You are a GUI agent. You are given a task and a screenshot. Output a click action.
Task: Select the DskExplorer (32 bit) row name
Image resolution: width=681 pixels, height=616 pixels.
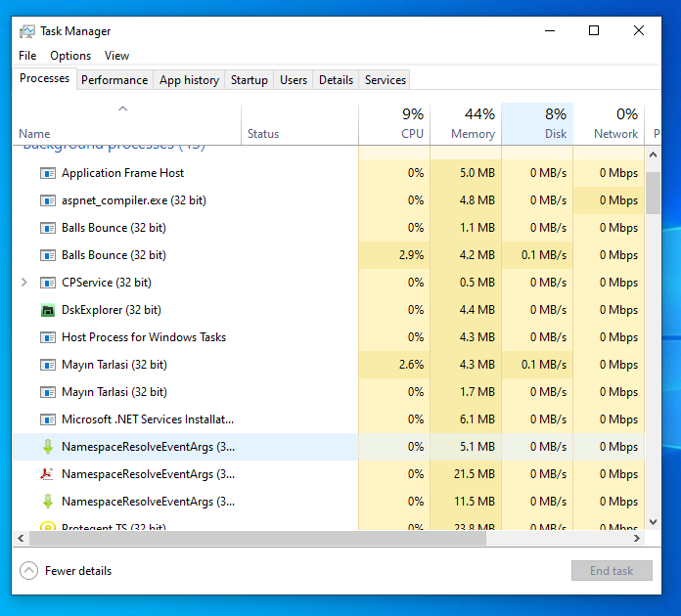pos(112,310)
